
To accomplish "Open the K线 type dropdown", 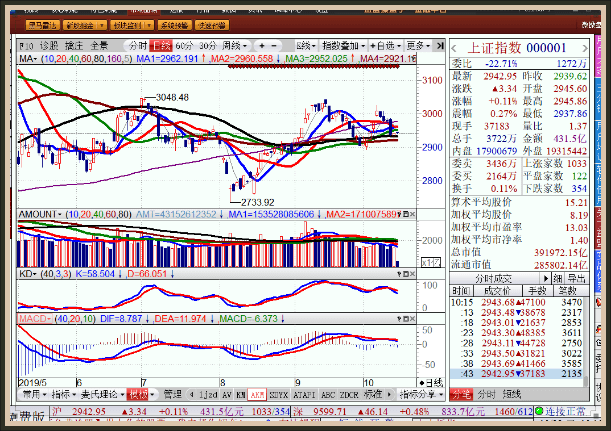I will coord(305,46).
